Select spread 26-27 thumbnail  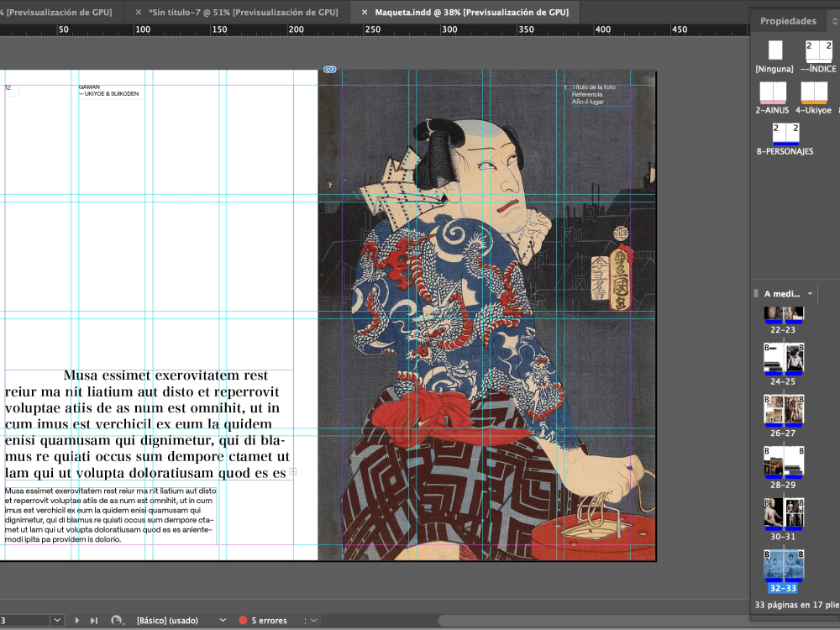click(783, 411)
